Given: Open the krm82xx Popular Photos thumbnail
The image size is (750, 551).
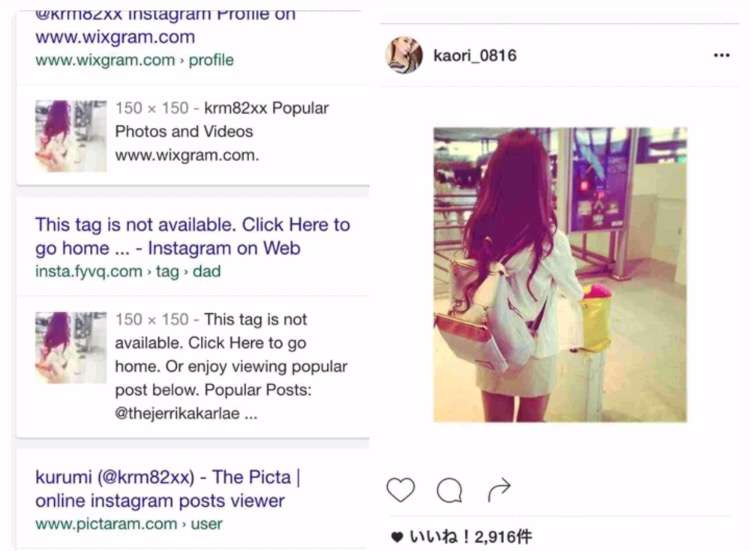Looking at the screenshot, I should (71, 136).
